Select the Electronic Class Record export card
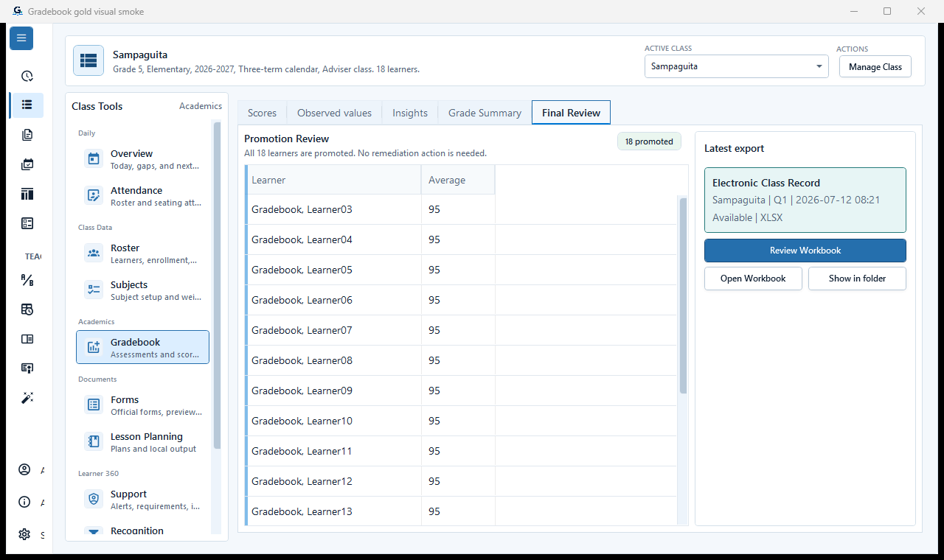944x560 pixels. click(805, 200)
